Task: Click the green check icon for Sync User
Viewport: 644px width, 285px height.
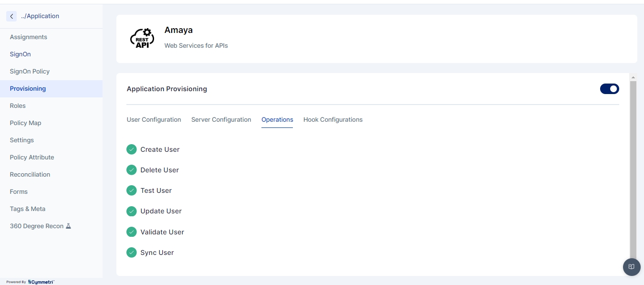Action: click(x=132, y=253)
